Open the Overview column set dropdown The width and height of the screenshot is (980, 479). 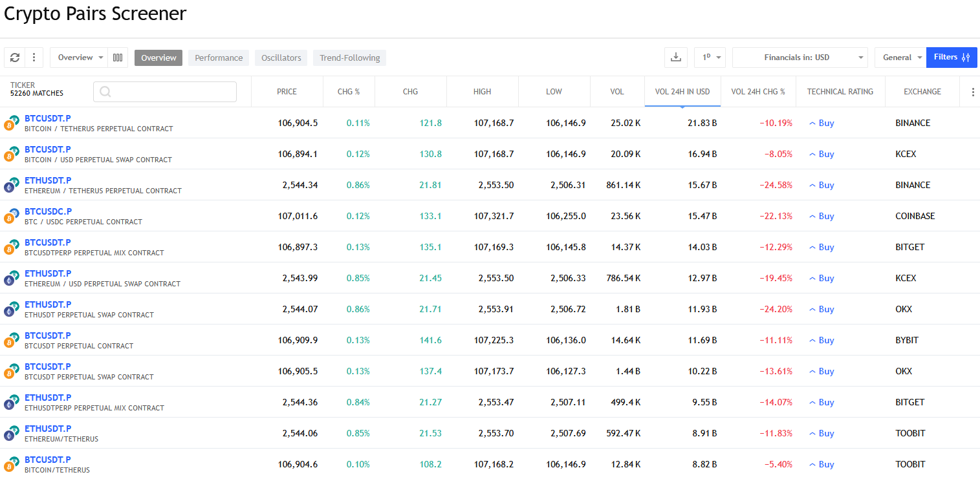coord(79,58)
